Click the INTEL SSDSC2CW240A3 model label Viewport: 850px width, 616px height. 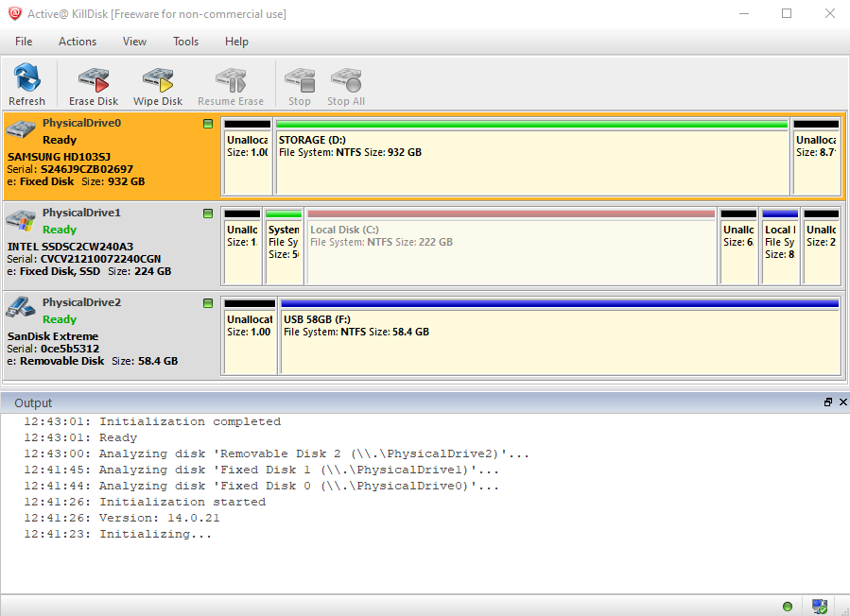[x=71, y=247]
